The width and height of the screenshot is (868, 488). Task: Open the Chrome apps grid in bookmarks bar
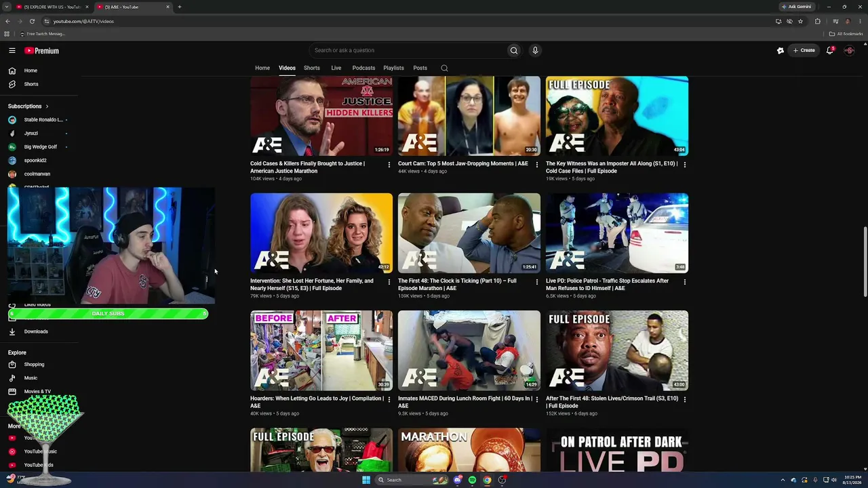pos(7,34)
